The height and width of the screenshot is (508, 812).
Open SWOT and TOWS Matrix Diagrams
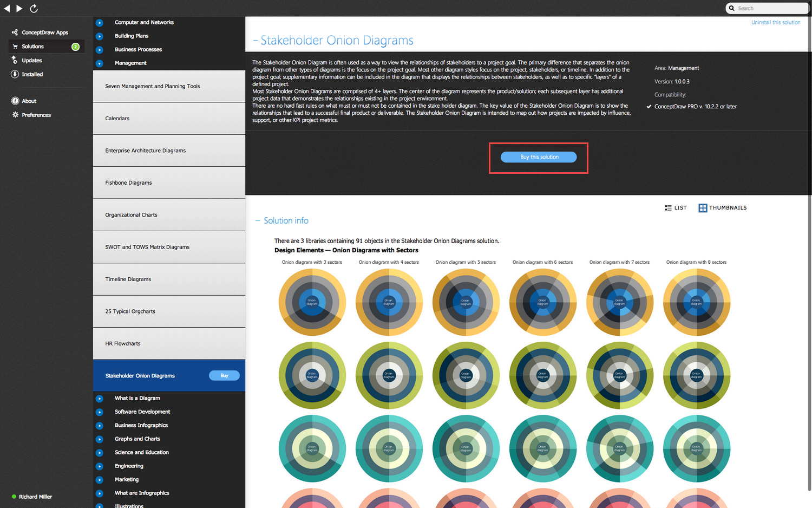point(169,247)
